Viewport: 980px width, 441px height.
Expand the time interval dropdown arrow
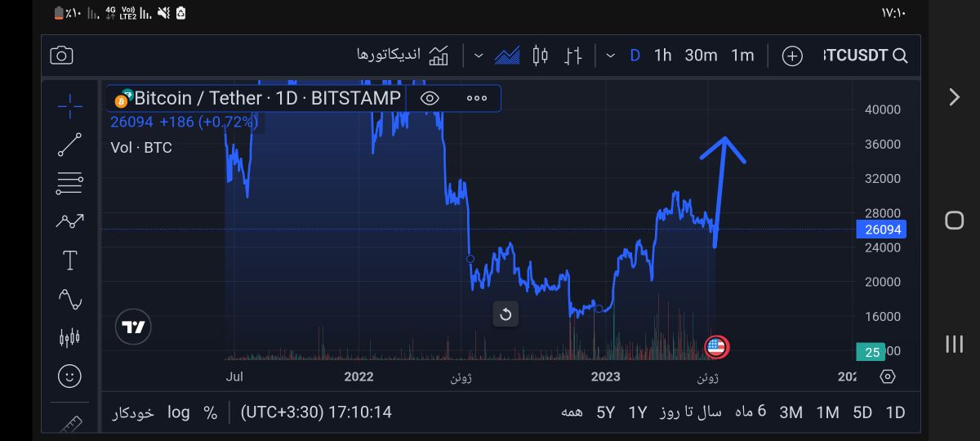pyautogui.click(x=610, y=56)
